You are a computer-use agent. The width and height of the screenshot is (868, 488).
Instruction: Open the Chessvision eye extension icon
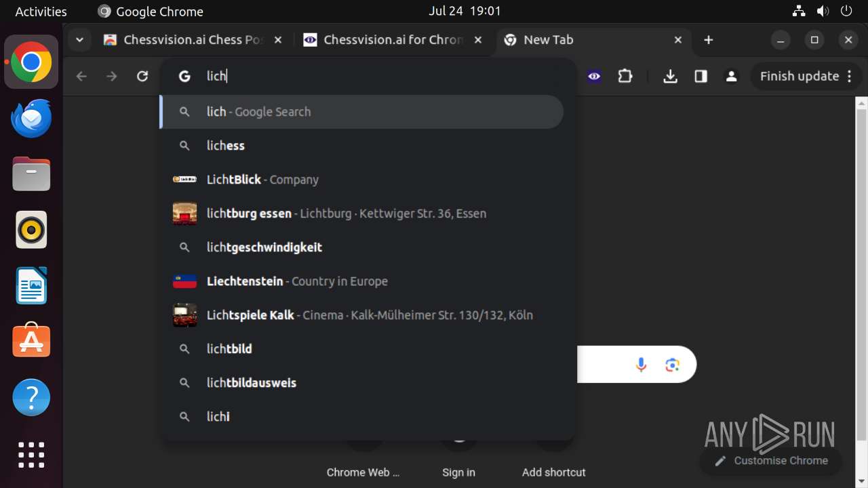coord(594,77)
